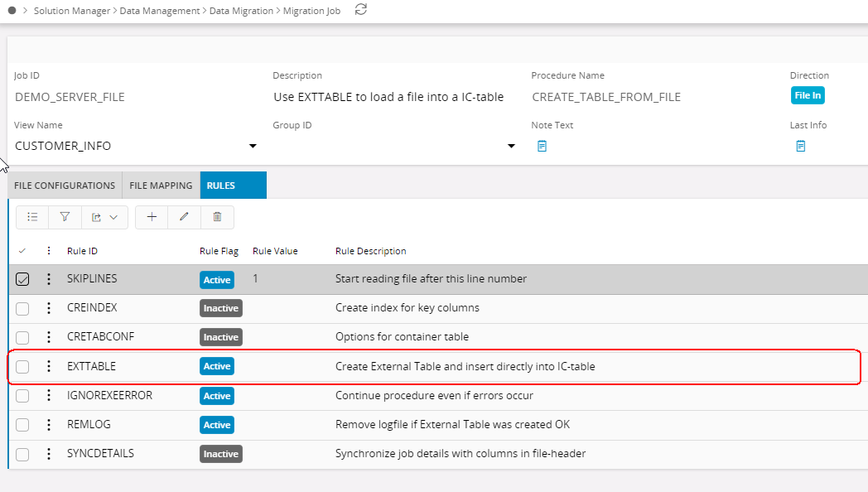Select the CREINDEX rule checkbox
The image size is (868, 492).
(22, 308)
